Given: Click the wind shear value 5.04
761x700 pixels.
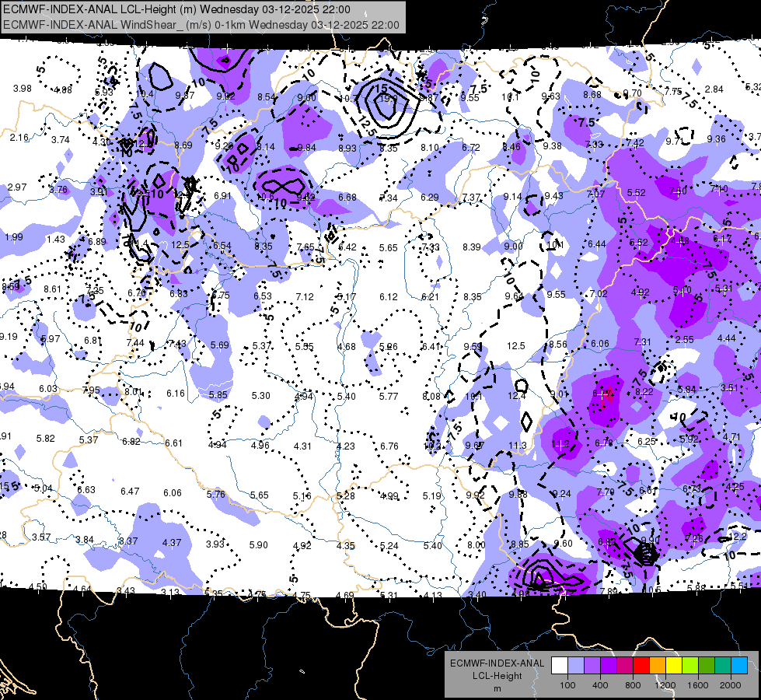Looking at the screenshot, I should (x=44, y=488).
